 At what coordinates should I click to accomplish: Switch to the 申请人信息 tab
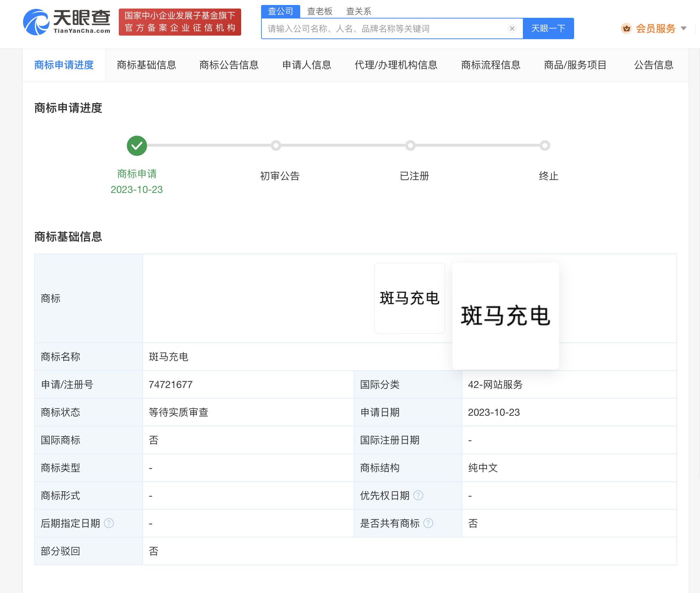(307, 65)
